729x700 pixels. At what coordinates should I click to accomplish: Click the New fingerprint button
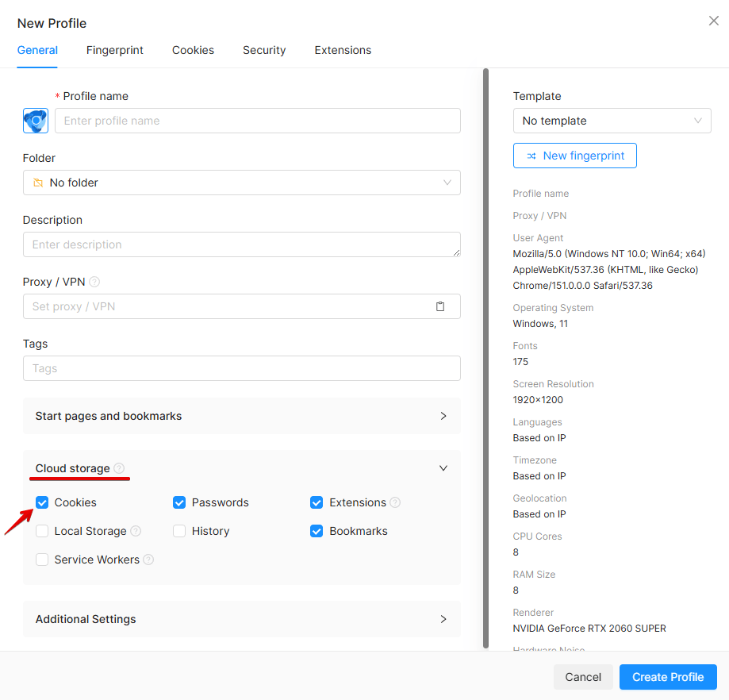pos(575,156)
